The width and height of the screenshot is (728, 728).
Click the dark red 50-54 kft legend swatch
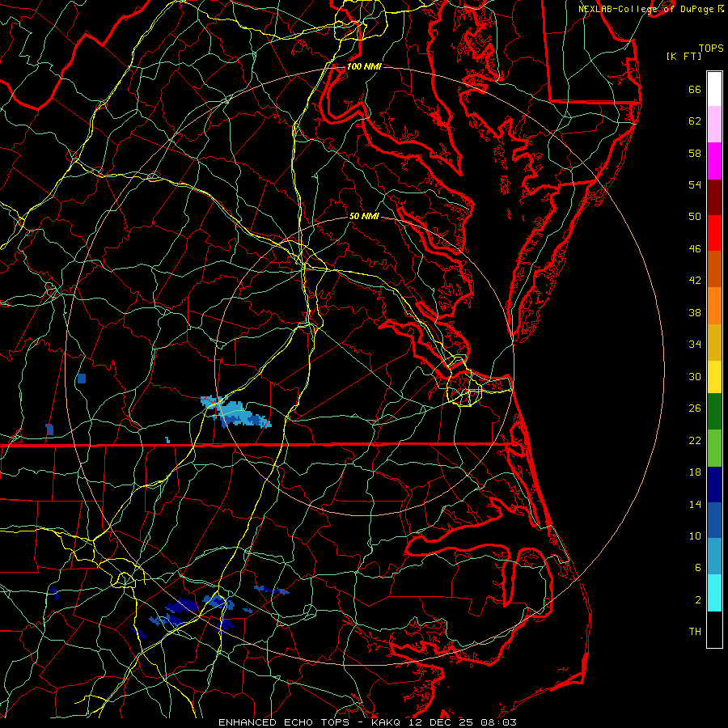pos(714,198)
